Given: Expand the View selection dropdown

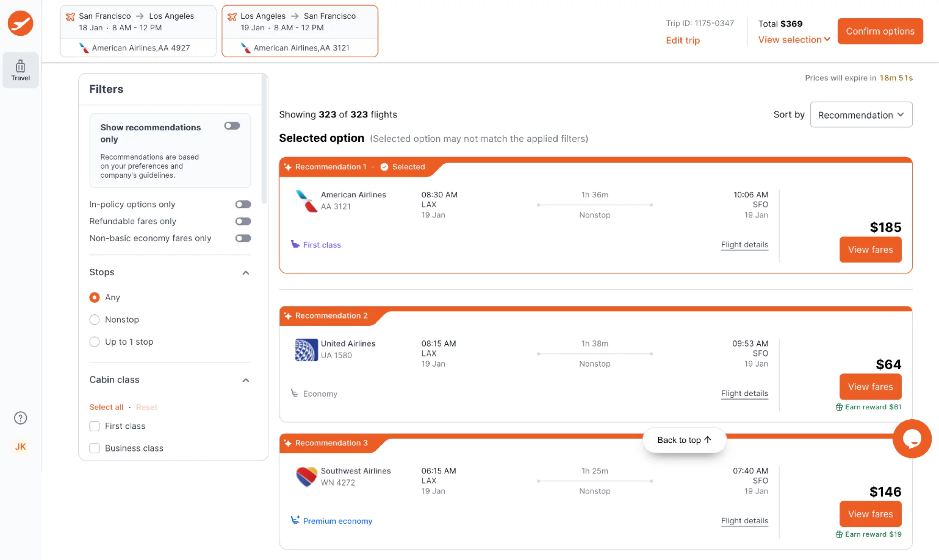Looking at the screenshot, I should [794, 40].
